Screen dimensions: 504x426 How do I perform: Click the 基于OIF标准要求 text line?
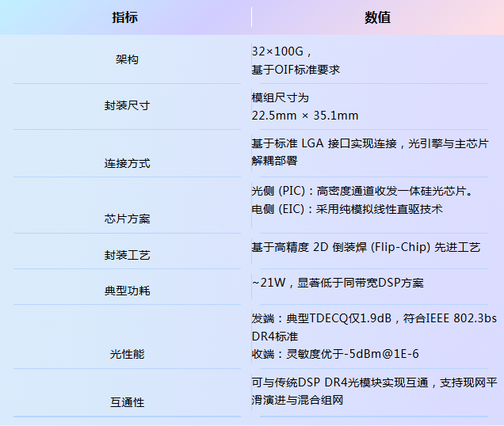[x=296, y=69]
